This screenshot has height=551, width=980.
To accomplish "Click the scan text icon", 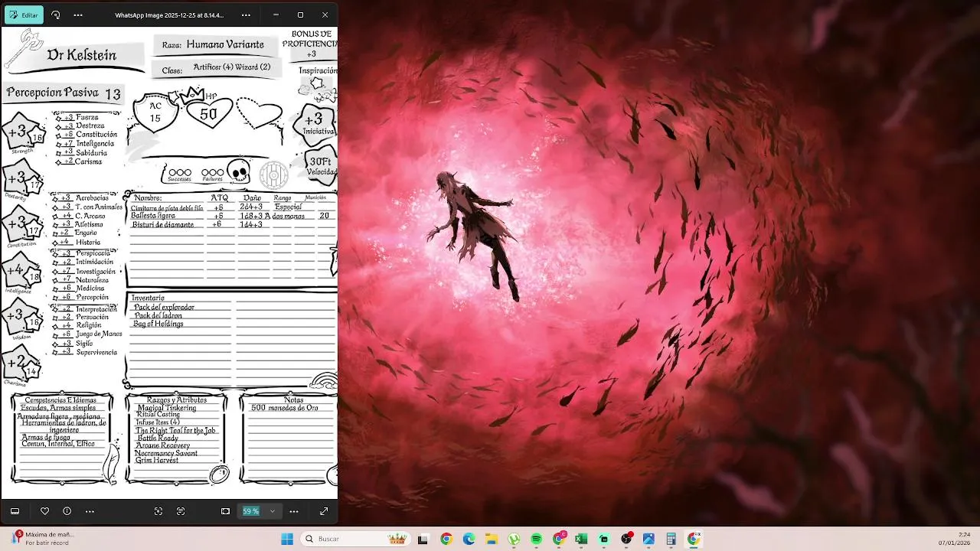I will click(181, 511).
